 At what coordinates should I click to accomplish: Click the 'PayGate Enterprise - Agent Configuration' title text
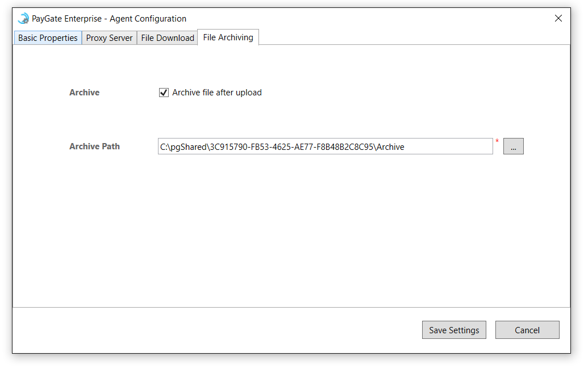click(109, 18)
